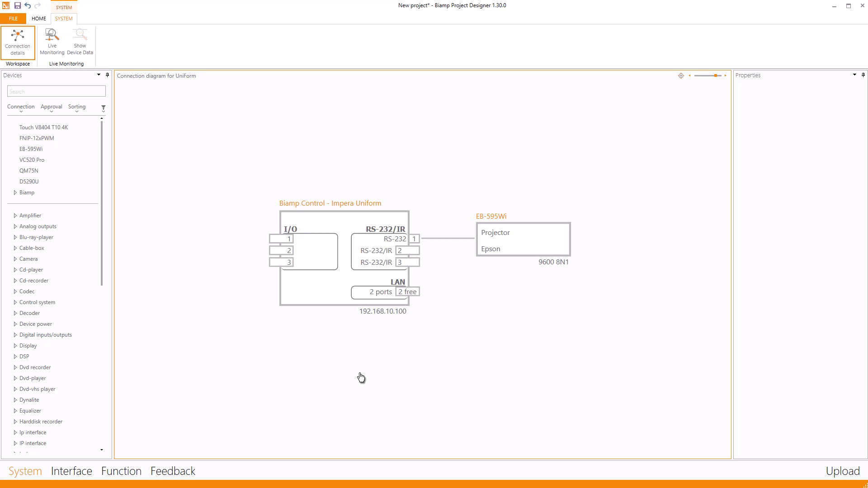Switch to the Function workspace tab
The image size is (868, 488).
point(121,471)
